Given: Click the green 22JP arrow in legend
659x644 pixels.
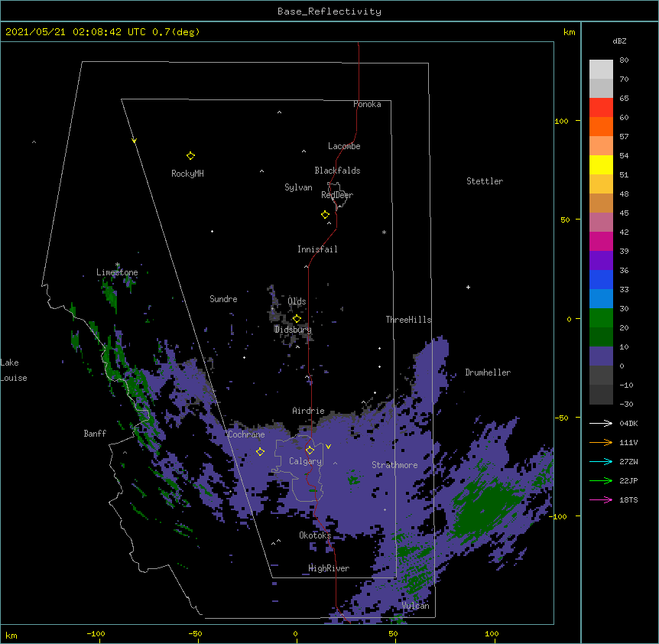Looking at the screenshot, I should 601,480.
